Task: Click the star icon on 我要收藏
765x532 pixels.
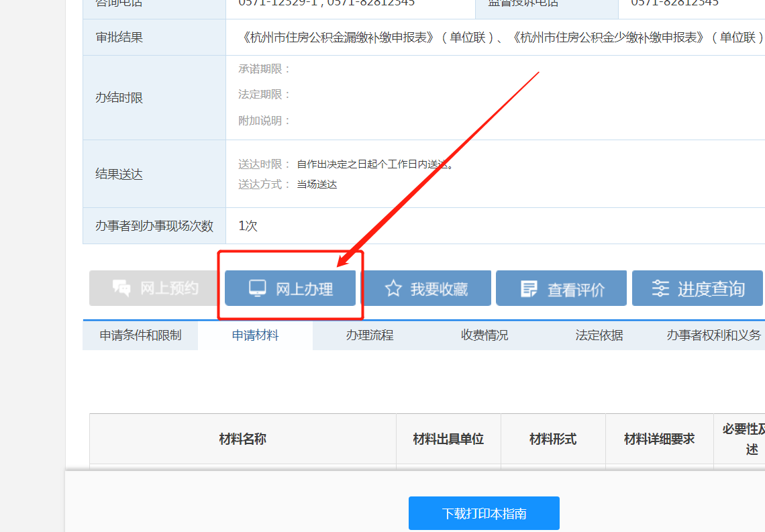Action: point(393,288)
